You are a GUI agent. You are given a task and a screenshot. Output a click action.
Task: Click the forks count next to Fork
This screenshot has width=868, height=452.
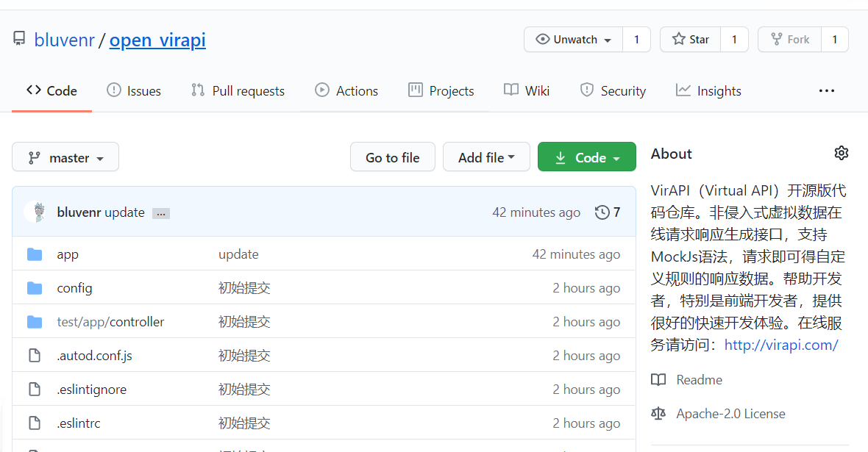click(835, 39)
